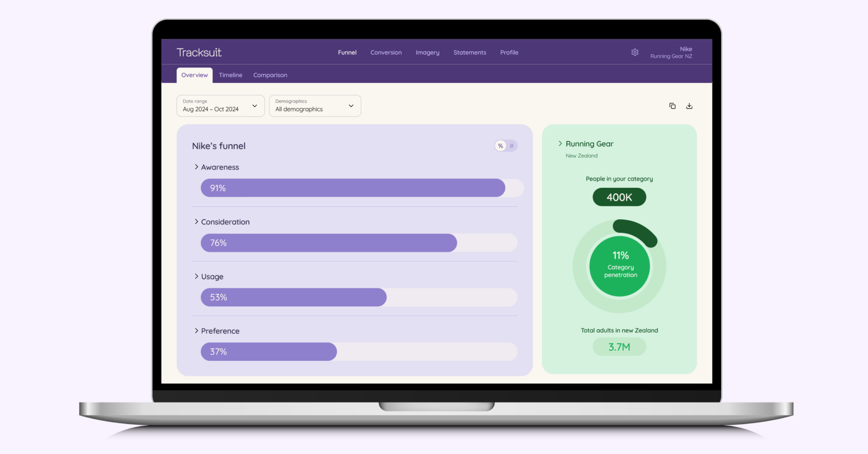This screenshot has width=868, height=454.
Task: Click the Profile navigation link
Action: 509,52
